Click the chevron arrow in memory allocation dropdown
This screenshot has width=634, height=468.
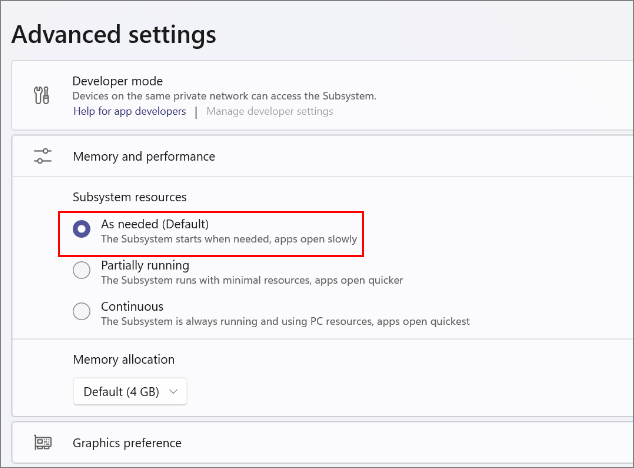click(x=173, y=391)
